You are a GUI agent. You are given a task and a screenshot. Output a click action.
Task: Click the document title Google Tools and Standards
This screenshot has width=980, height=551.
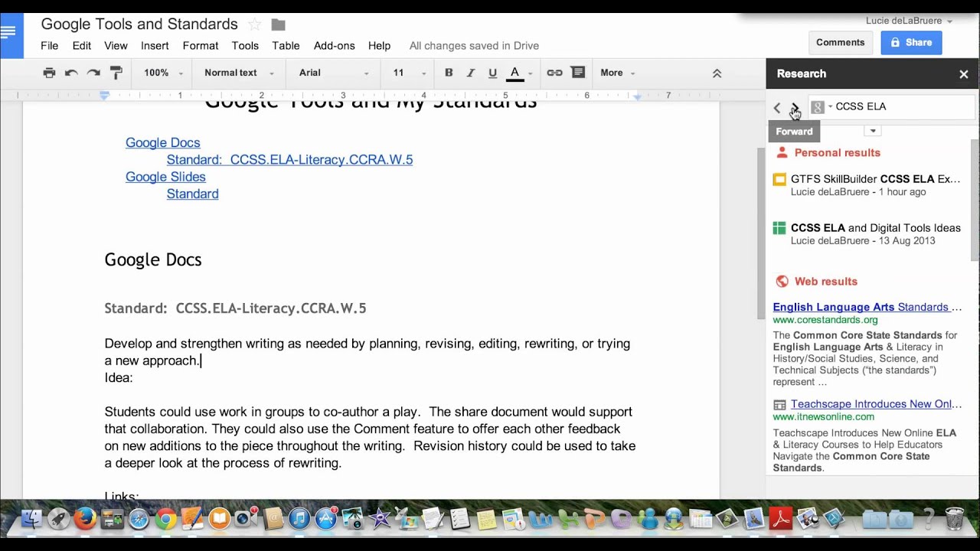coord(139,24)
